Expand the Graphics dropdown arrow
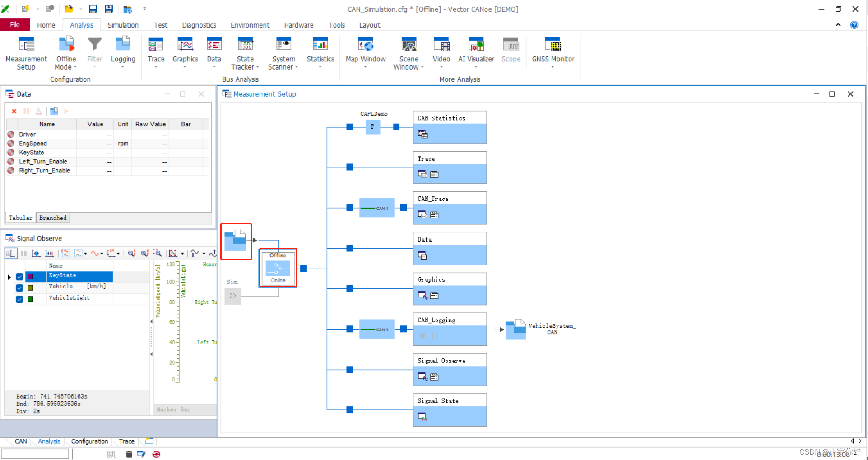Viewport: 868px width, 460px height. (185, 67)
